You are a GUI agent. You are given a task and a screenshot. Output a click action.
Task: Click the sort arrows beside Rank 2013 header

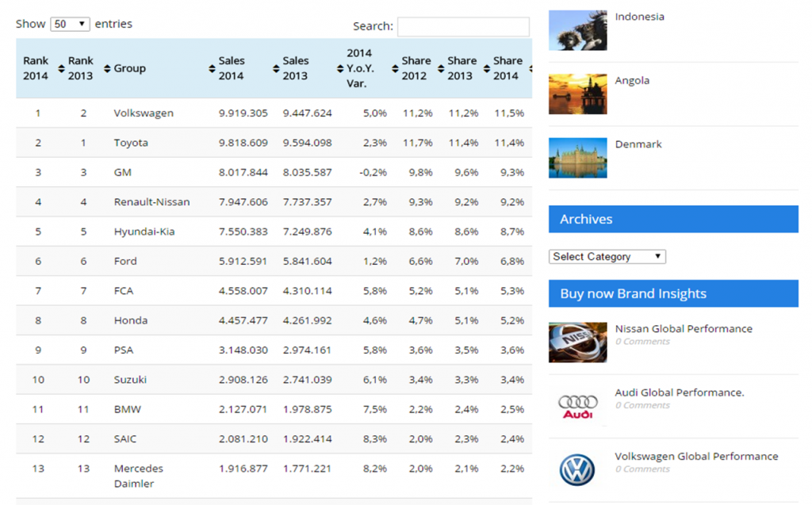[107, 68]
